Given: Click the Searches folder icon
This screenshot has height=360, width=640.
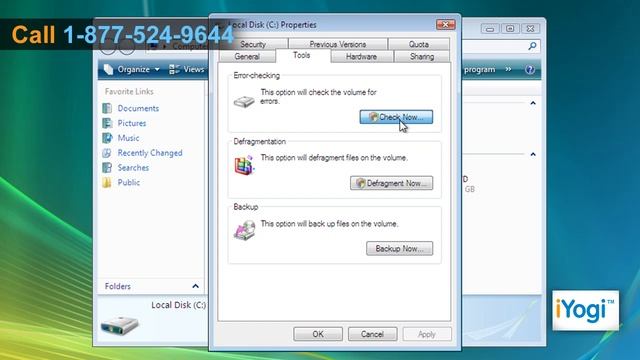Looking at the screenshot, I should [x=107, y=167].
